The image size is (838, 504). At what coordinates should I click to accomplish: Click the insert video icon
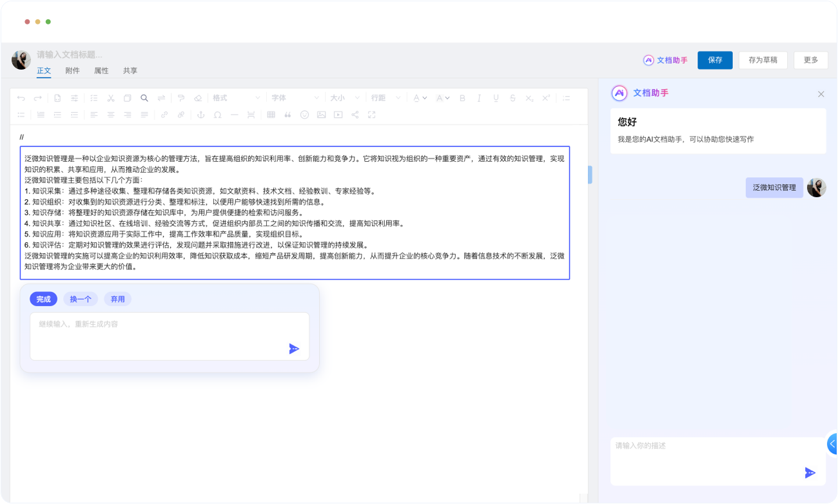tap(338, 115)
